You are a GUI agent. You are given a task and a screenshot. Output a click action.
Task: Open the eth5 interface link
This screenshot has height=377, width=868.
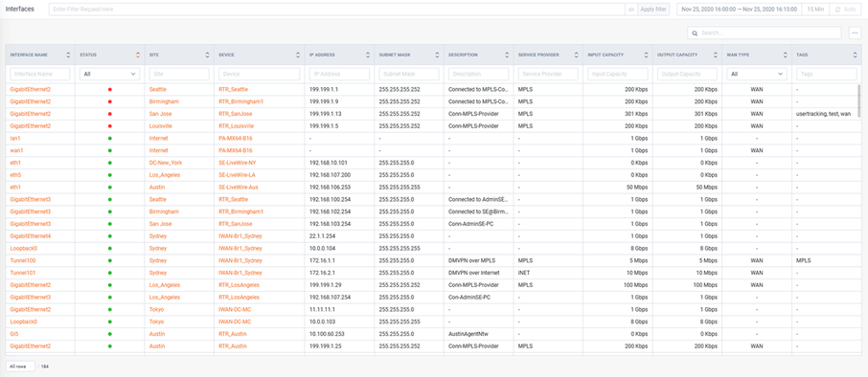[x=15, y=175]
